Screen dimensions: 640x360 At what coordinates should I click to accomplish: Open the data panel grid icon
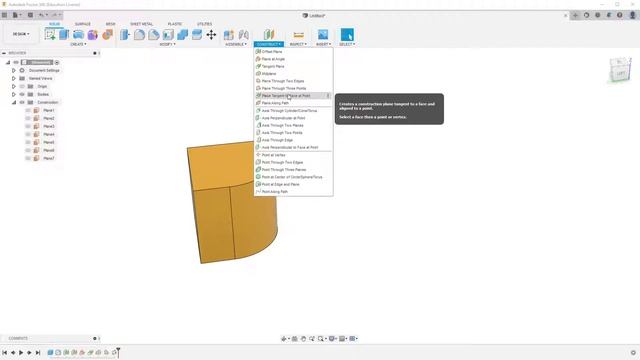click(4, 15)
